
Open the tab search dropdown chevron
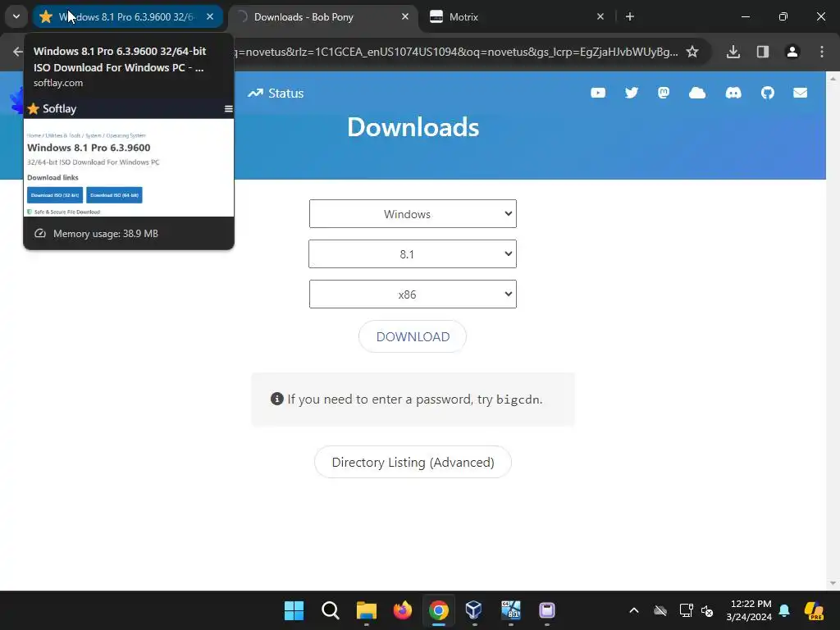click(x=16, y=16)
